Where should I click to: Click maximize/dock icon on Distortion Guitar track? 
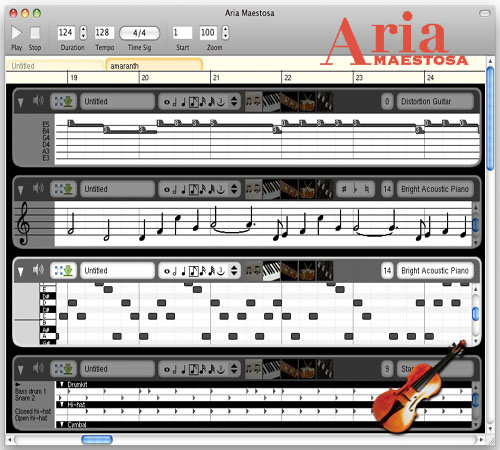[x=63, y=101]
